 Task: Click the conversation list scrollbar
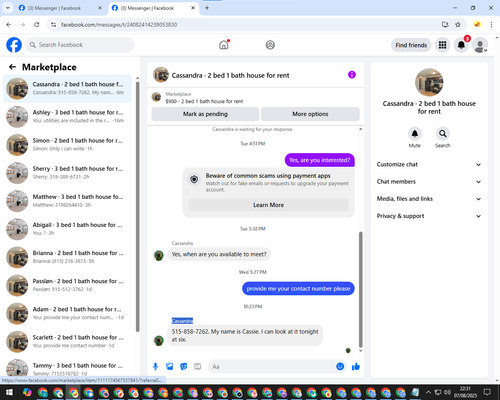click(x=138, y=207)
